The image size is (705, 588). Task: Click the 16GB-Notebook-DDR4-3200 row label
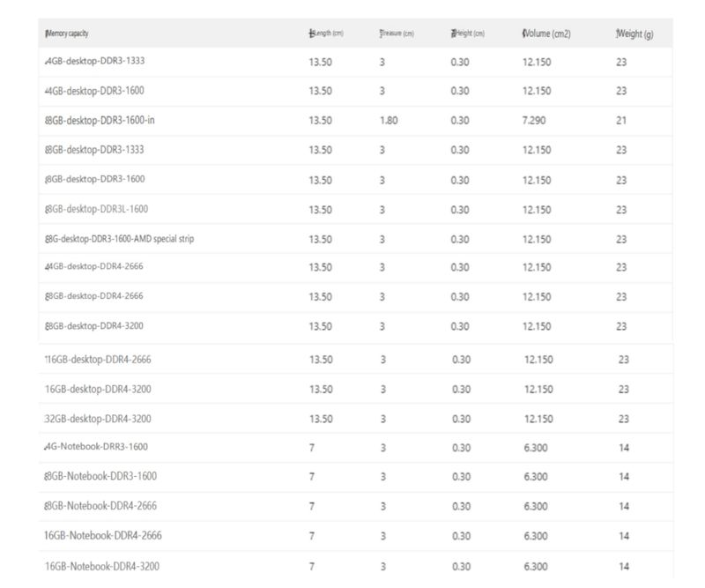tap(103, 565)
